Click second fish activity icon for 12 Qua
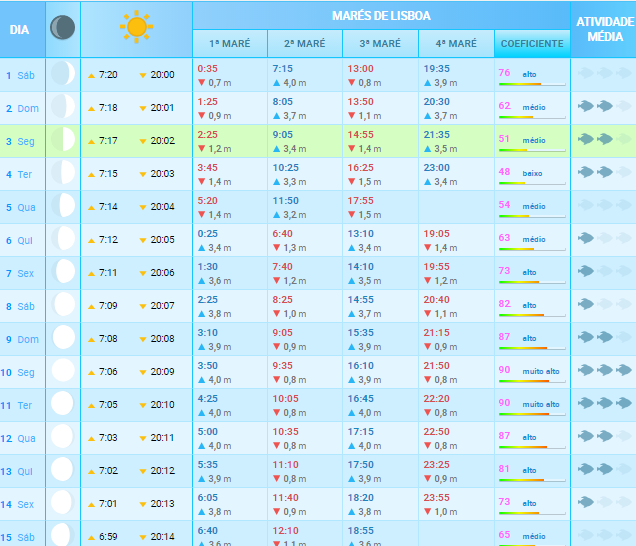Viewport: 636px width, 546px height. coord(605,436)
